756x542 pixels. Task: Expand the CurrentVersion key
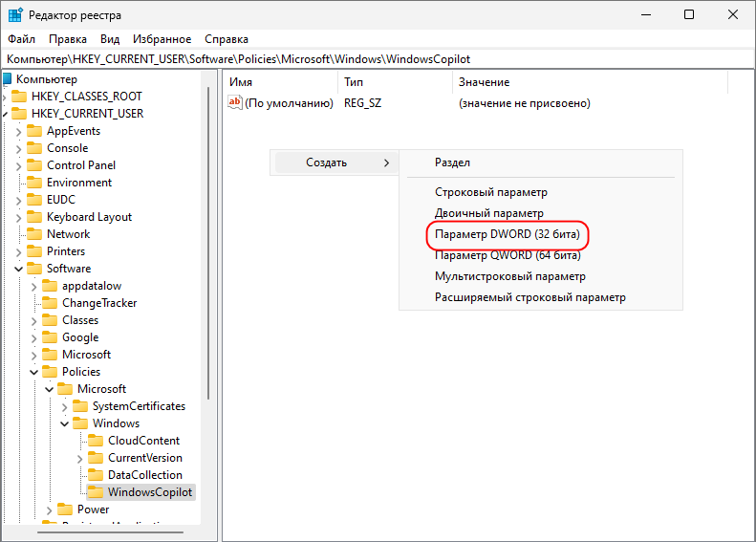[x=80, y=458]
